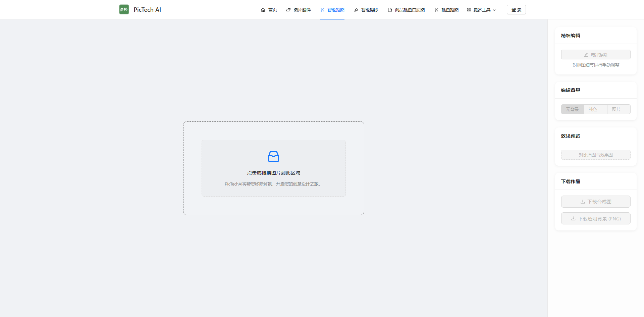The image size is (644, 317).
Task: Open the 图片翻译 tab
Action: (x=302, y=10)
